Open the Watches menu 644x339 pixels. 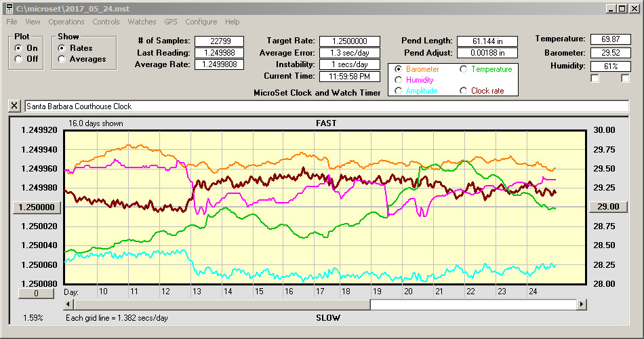point(142,22)
